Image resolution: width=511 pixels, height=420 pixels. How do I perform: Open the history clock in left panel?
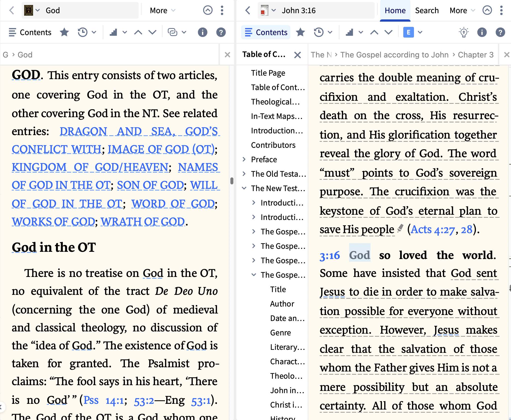(x=83, y=32)
